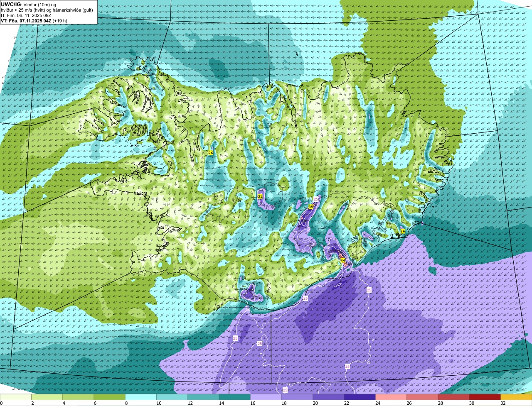532x406 pixels.
Task: Select the 'hviður > 25 m/s (hvítt)' description line
Action: tap(47, 10)
